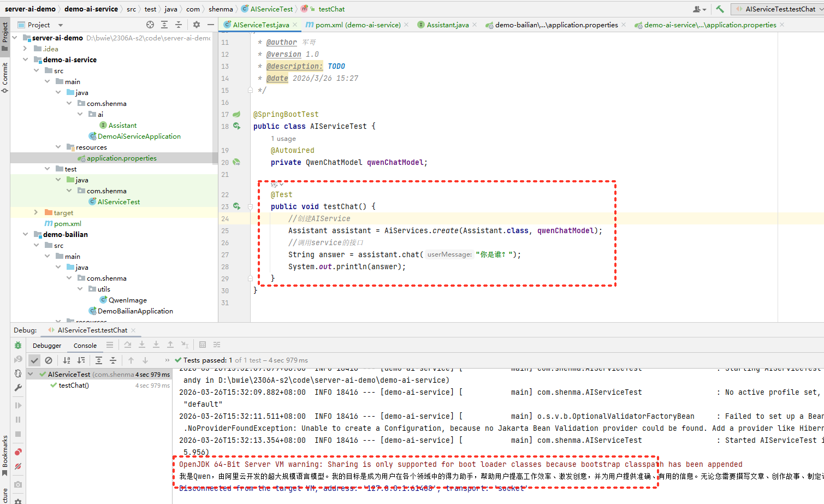824x504 pixels.
Task: Run the test from line 23 gutter icon
Action: (236, 206)
